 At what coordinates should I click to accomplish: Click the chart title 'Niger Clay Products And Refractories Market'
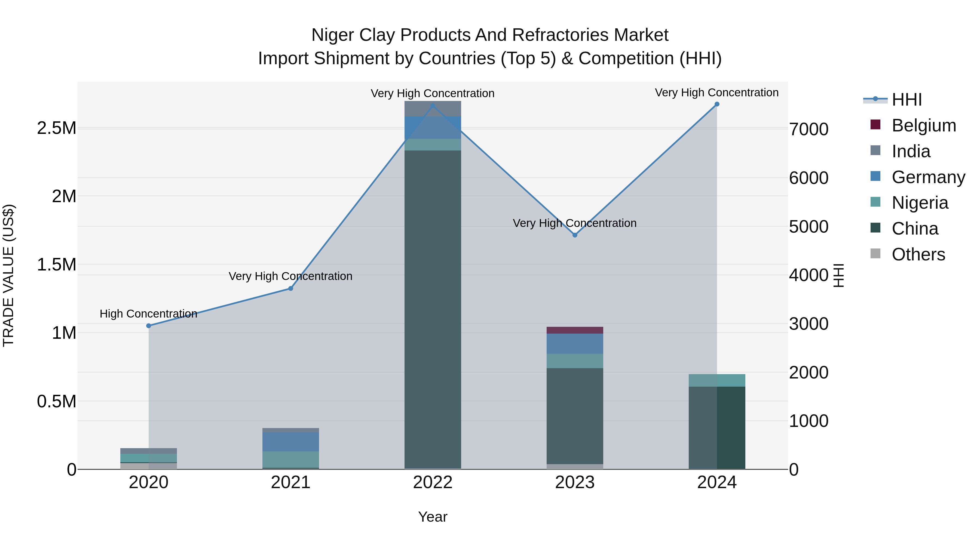490,35
